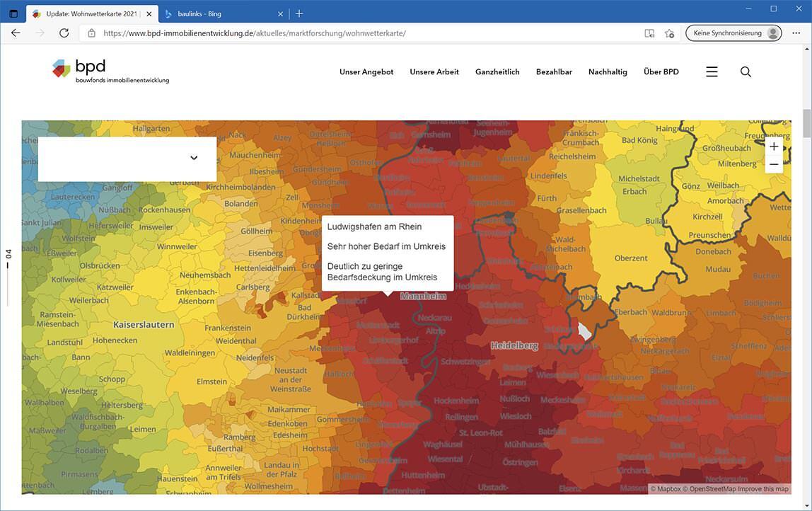Viewport: 812px width, 511px height.
Task: Click the Landstuhl label on map
Action: click(x=65, y=343)
